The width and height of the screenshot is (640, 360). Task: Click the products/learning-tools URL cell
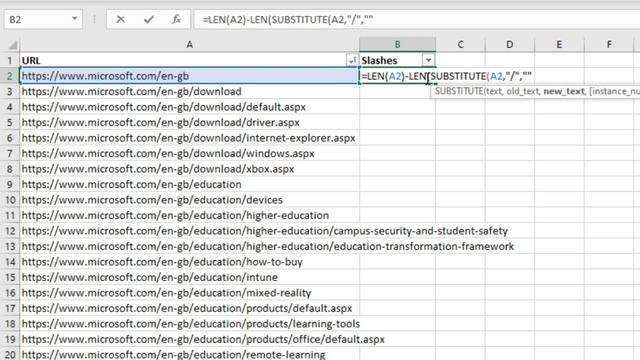point(189,324)
